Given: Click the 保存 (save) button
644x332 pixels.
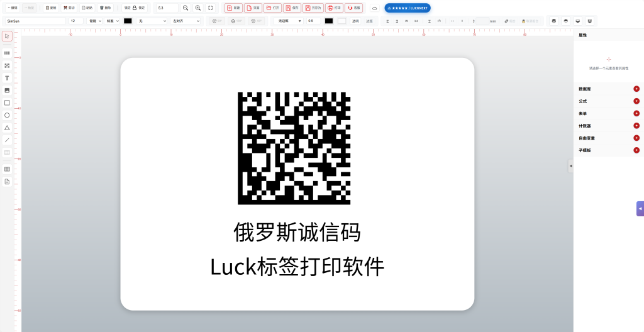Looking at the screenshot, I should (292, 8).
